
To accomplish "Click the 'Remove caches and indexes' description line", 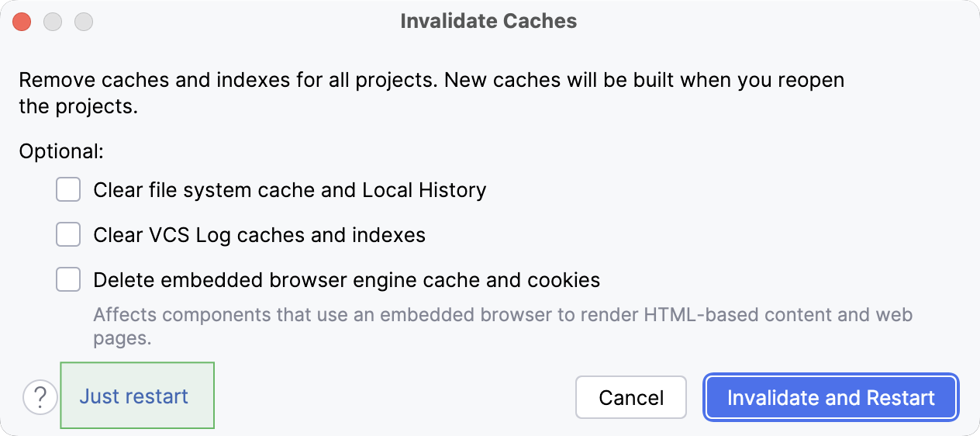I will (x=431, y=80).
